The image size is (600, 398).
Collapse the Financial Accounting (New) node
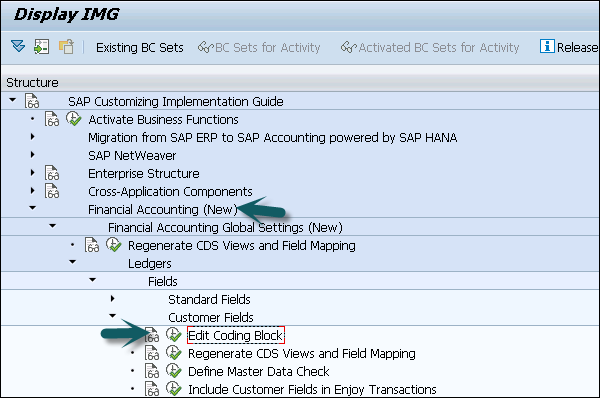pyautogui.click(x=33, y=208)
